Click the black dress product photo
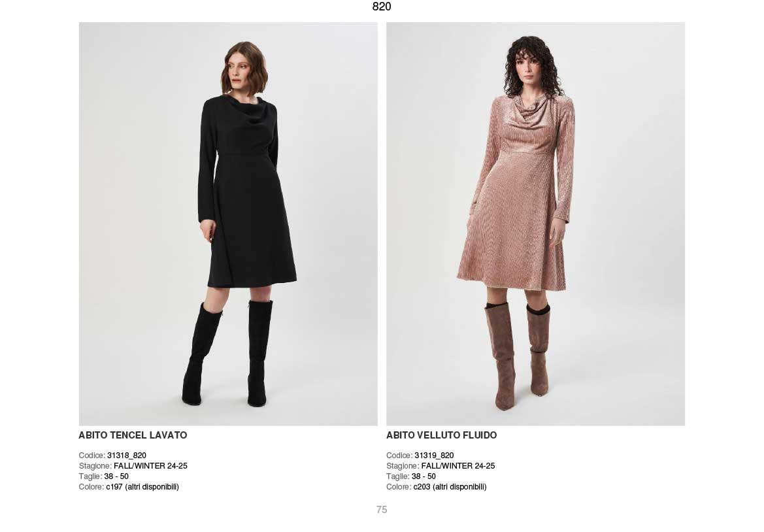The height and width of the screenshot is (532, 764). click(x=228, y=224)
